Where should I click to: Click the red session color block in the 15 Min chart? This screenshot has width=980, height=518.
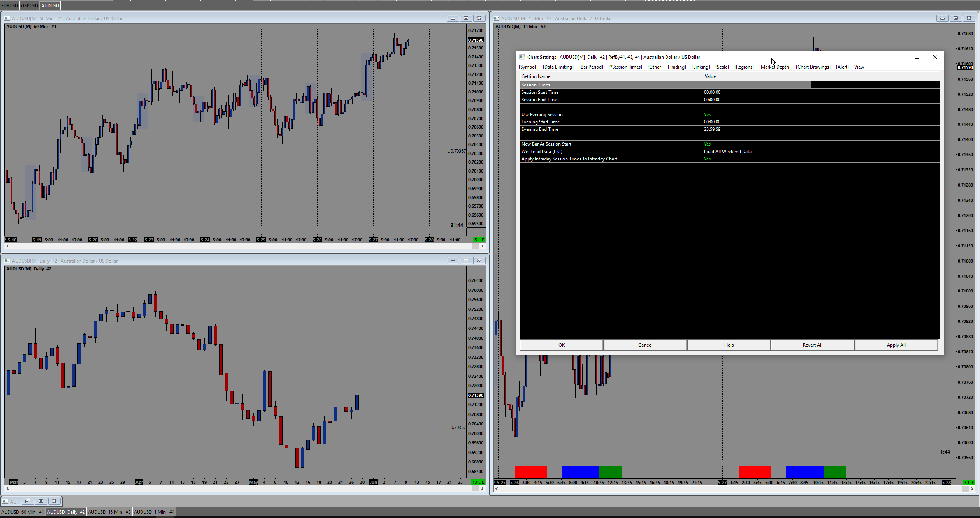530,472
